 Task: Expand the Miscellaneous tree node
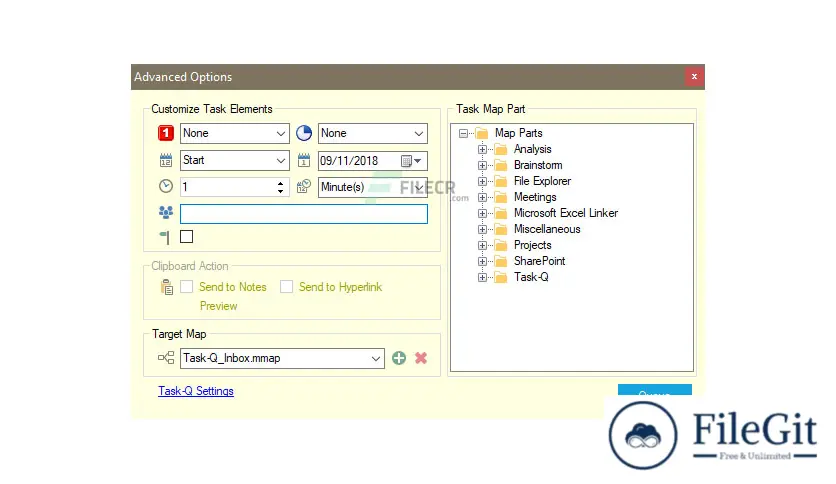[x=482, y=229]
